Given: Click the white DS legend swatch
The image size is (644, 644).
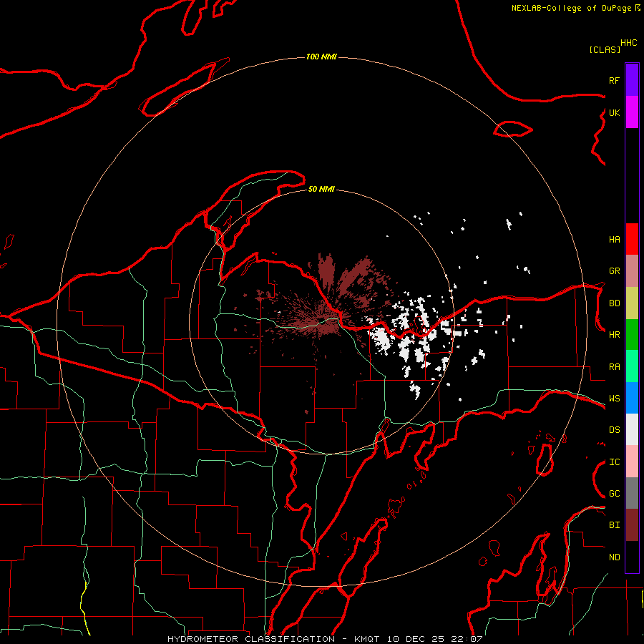Looking at the screenshot, I should tap(632, 429).
